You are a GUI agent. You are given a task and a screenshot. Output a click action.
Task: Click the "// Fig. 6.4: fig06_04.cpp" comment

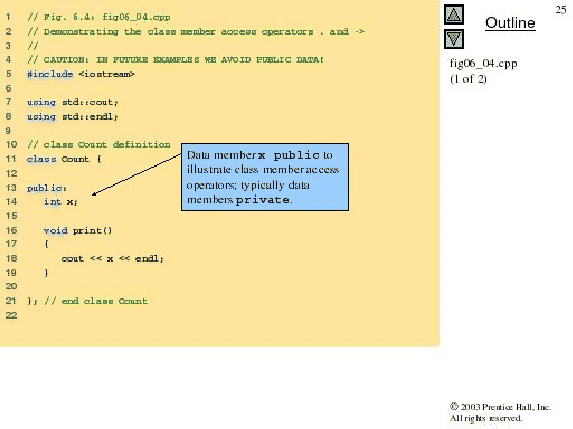[99, 17]
